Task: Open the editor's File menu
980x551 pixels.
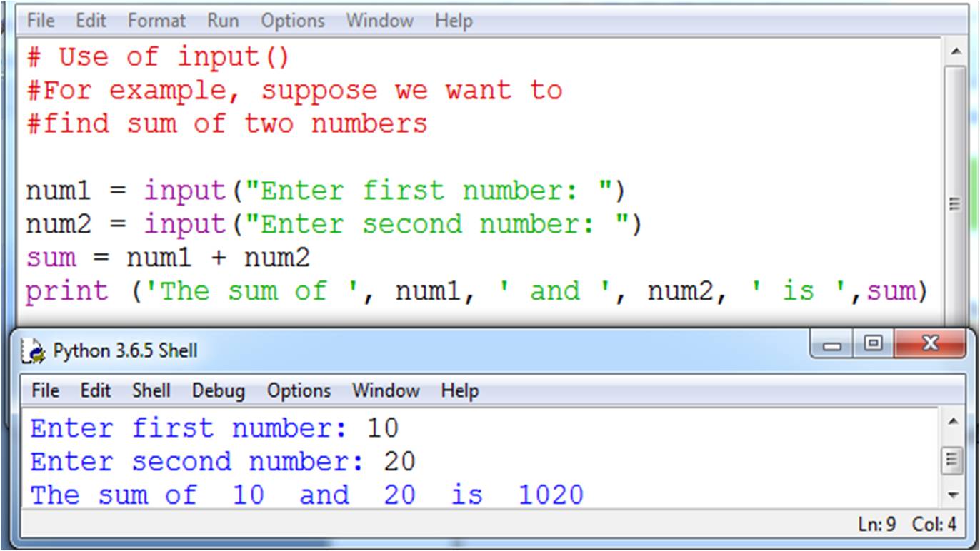Action: 40,21
